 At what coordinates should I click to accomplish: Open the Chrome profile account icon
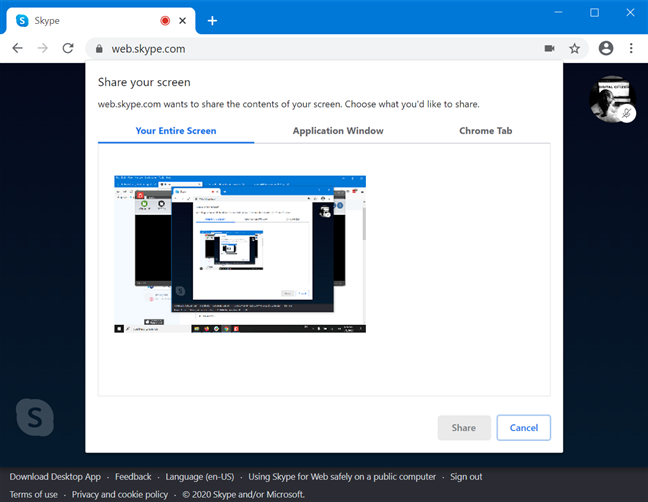(606, 48)
